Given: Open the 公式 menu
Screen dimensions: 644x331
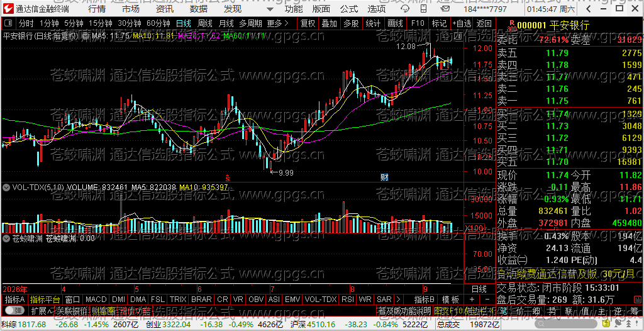Looking at the screenshot, I should [349, 9].
